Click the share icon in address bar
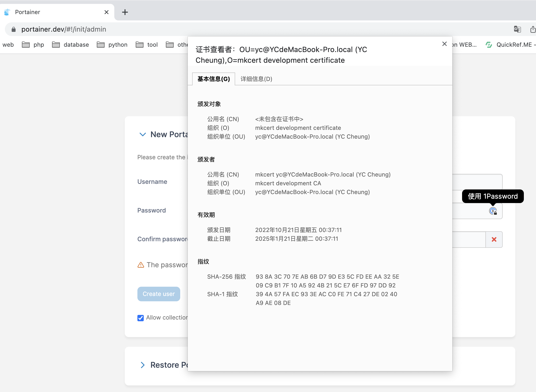536x392 pixels. (533, 29)
